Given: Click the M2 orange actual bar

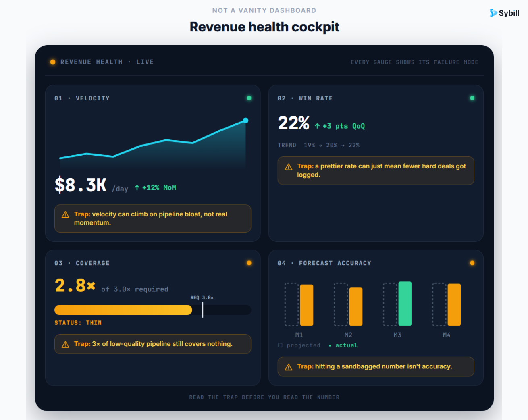Looking at the screenshot, I should pyautogui.click(x=356, y=307).
